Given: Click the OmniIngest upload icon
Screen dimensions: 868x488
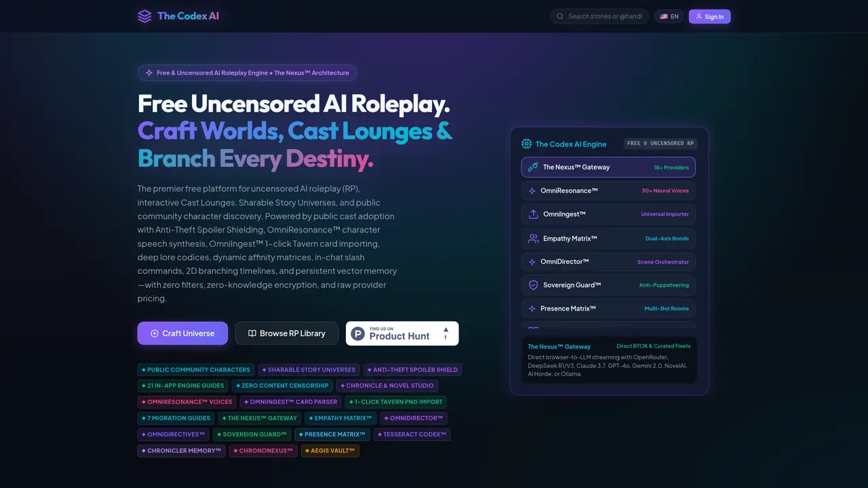Looking at the screenshot, I should (533, 214).
